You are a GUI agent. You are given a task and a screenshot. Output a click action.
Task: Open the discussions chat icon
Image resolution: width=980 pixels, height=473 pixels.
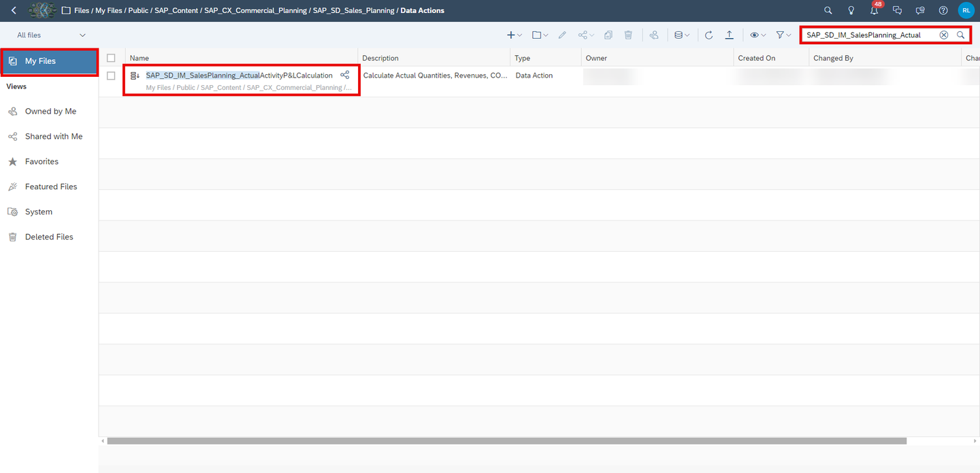[x=897, y=10]
